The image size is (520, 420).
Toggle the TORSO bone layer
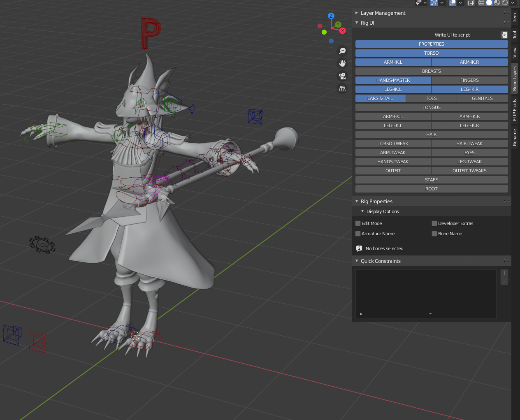click(x=431, y=53)
